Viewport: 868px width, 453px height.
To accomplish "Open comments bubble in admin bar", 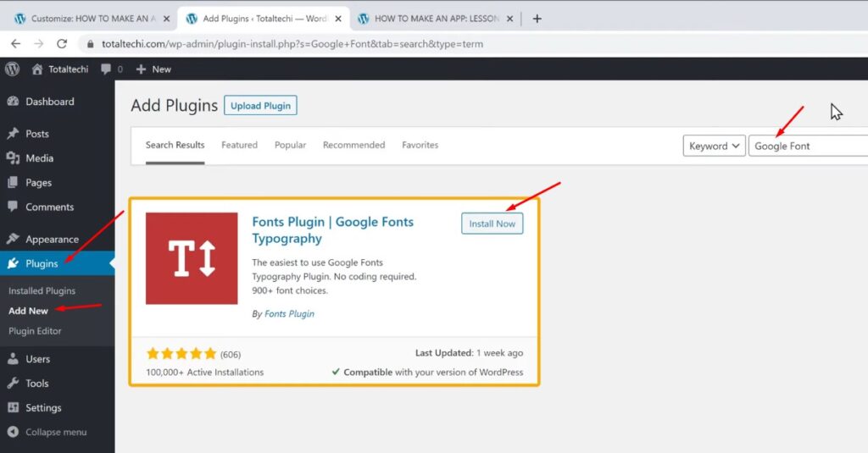I will tap(111, 69).
